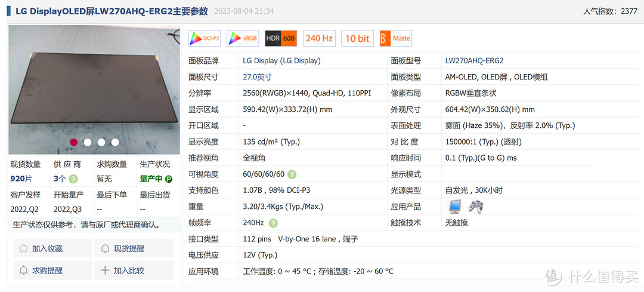This screenshot has height=292, width=644.
Task: Click the weight value 3.20/3.4Kgs (Typ./Max.)
Action: click(283, 207)
